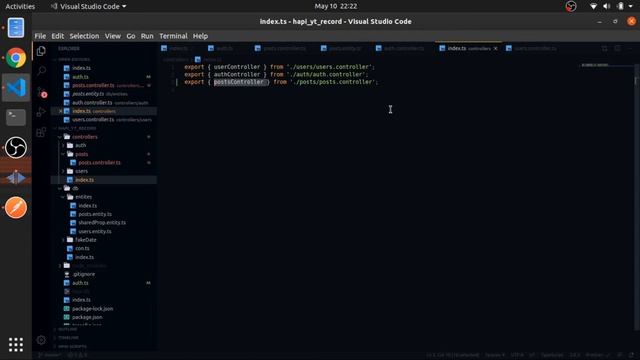Viewport: 640px width, 360px height.
Task: Open sharedProp.entity.ts in file tree
Action: click(x=102, y=223)
